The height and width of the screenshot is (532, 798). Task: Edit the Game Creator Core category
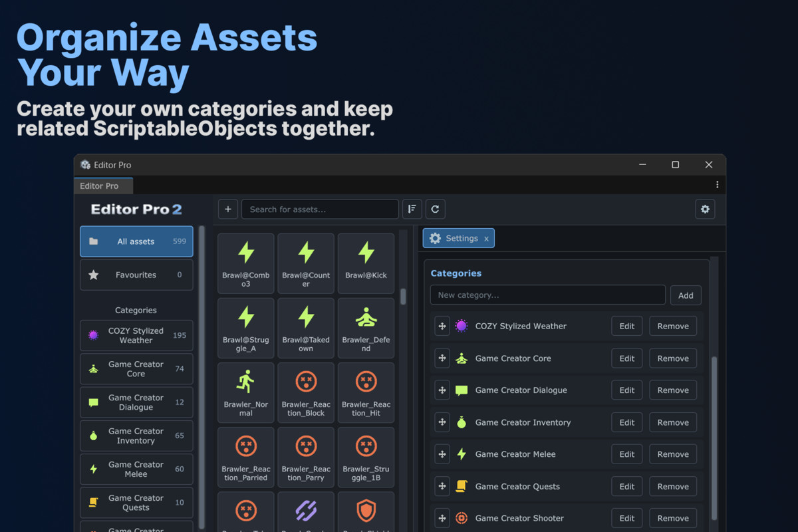(x=627, y=358)
